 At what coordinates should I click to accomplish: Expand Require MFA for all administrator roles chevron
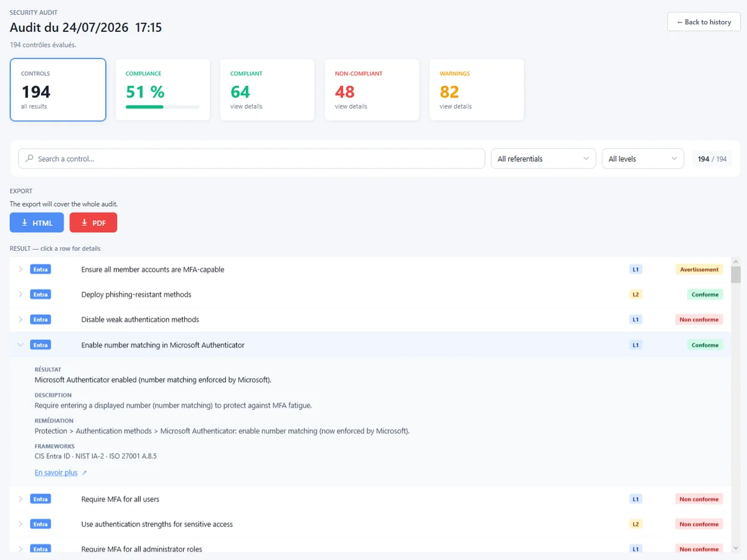pos(21,549)
